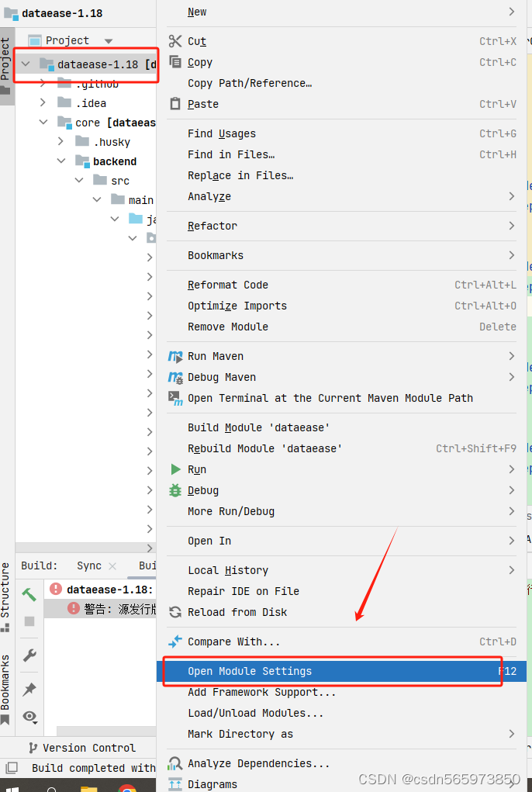532x792 pixels.
Task: Open More Run/Debug submenu
Action: coord(342,511)
